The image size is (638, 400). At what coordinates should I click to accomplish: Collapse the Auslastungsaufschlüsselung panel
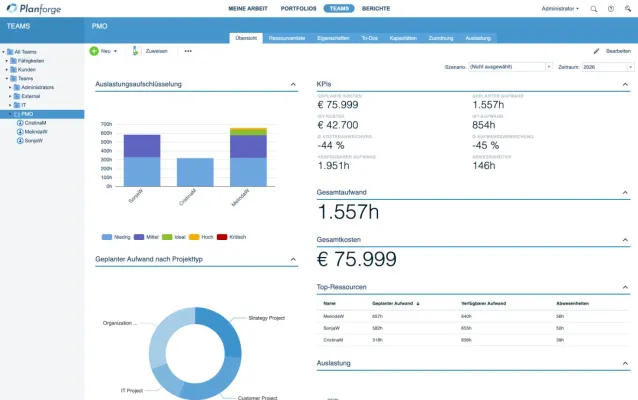(293, 84)
